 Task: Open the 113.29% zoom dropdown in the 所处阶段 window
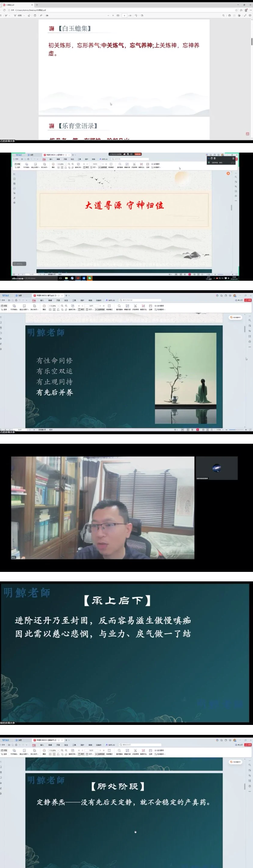(x=54, y=750)
